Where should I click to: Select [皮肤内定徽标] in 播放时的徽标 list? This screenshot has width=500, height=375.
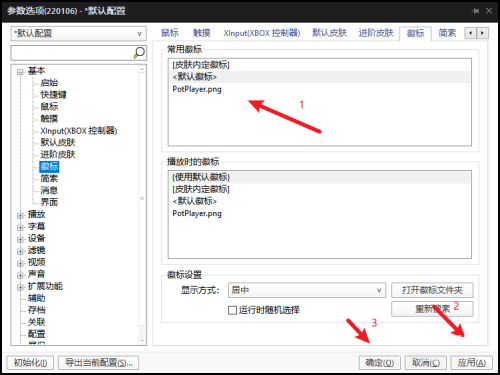(x=320, y=189)
